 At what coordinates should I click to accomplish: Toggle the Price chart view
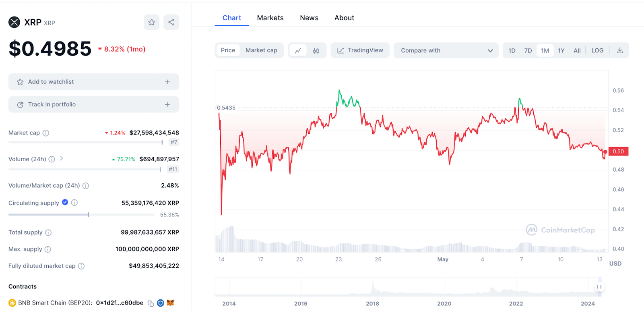(228, 50)
